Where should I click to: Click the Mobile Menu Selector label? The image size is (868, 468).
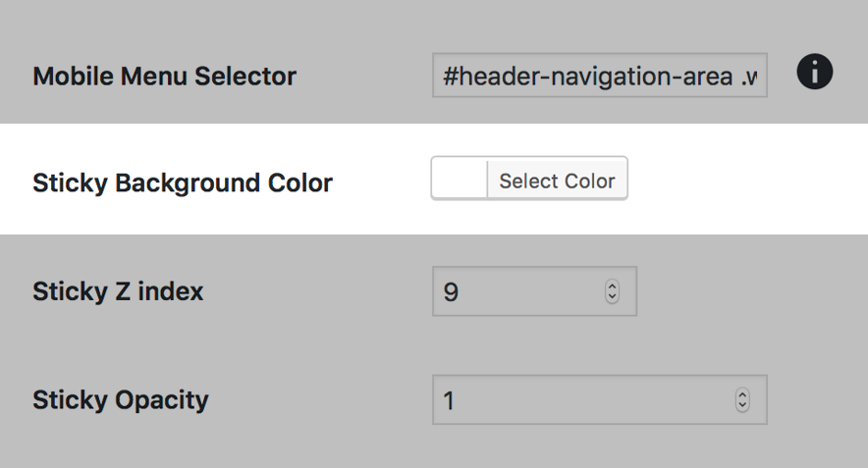tap(164, 76)
